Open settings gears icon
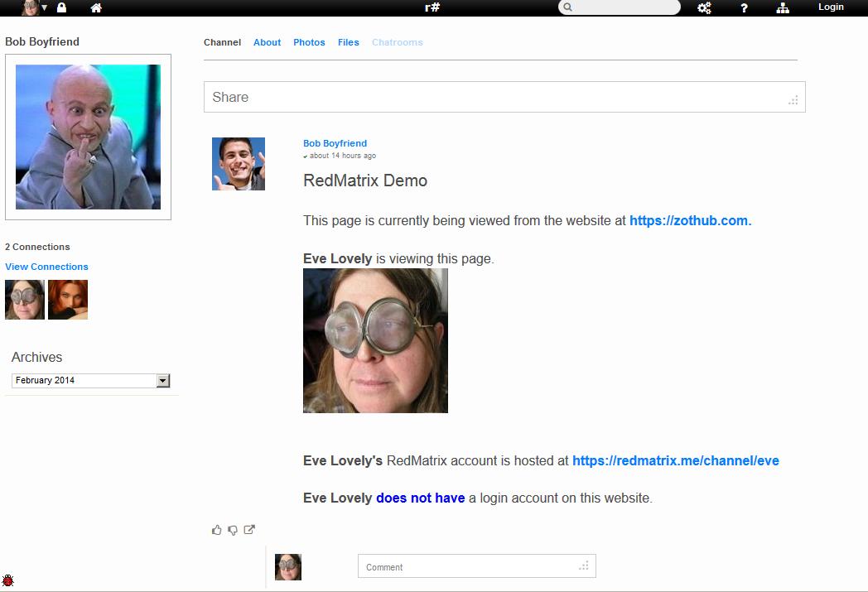868x592 pixels. [x=704, y=7]
